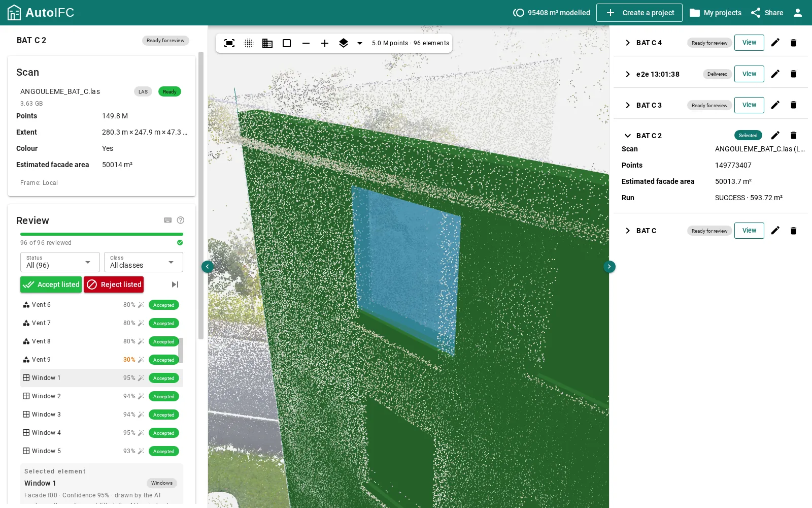This screenshot has width=812, height=508.
Task: Click the review progress bar
Action: (101, 234)
